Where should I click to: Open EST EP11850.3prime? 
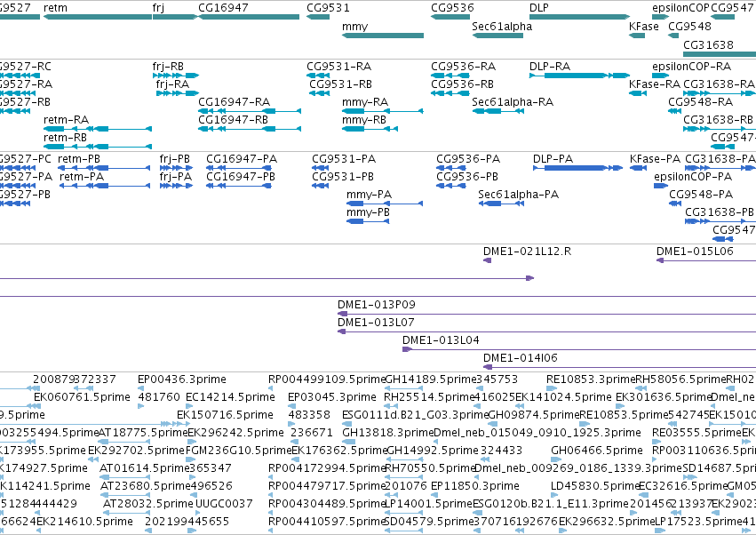click(434, 495)
